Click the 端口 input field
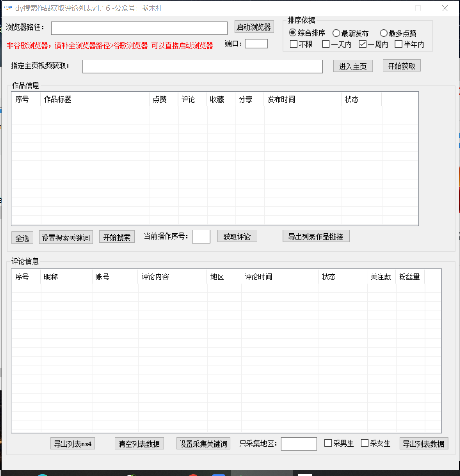The width and height of the screenshot is (460, 476). click(x=256, y=43)
